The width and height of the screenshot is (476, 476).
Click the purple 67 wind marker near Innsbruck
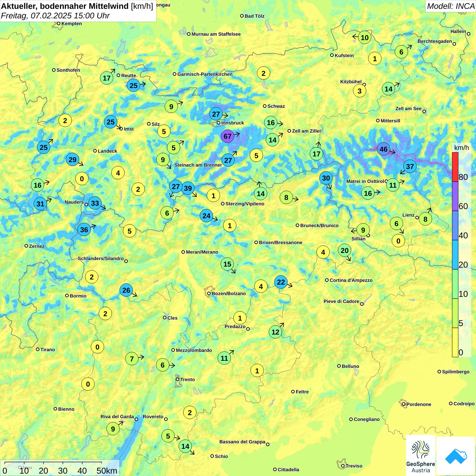(x=227, y=136)
